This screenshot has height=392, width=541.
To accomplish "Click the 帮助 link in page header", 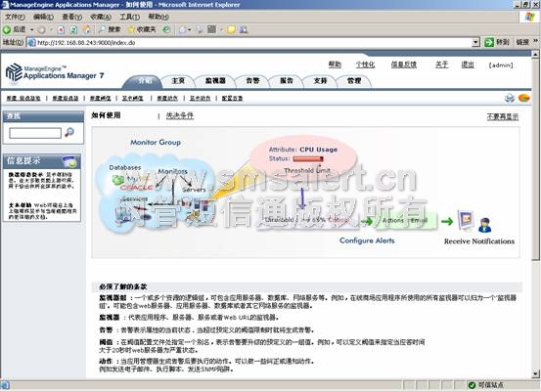I will 335,65.
